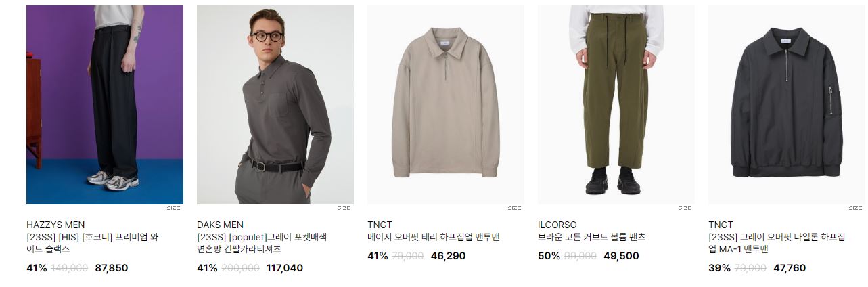This screenshot has width=868, height=287.
Task: Select the HAZZYS MEN brand name
Action: point(55,225)
